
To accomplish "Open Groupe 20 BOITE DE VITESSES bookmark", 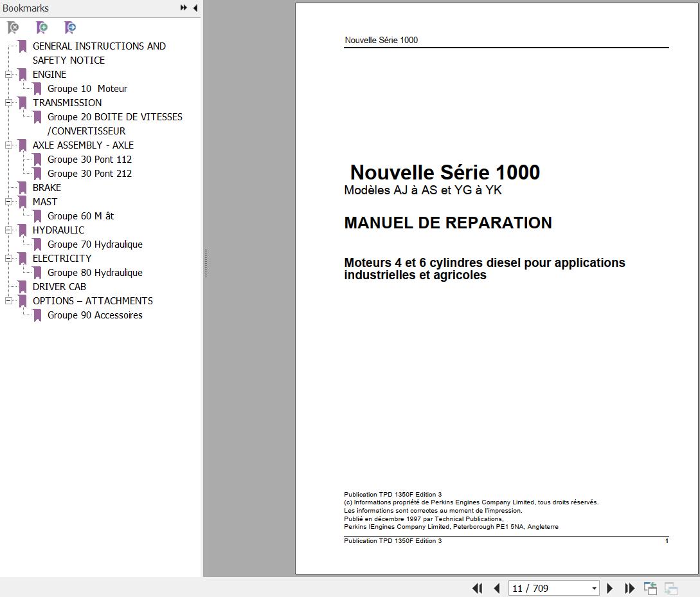I will pos(114,124).
